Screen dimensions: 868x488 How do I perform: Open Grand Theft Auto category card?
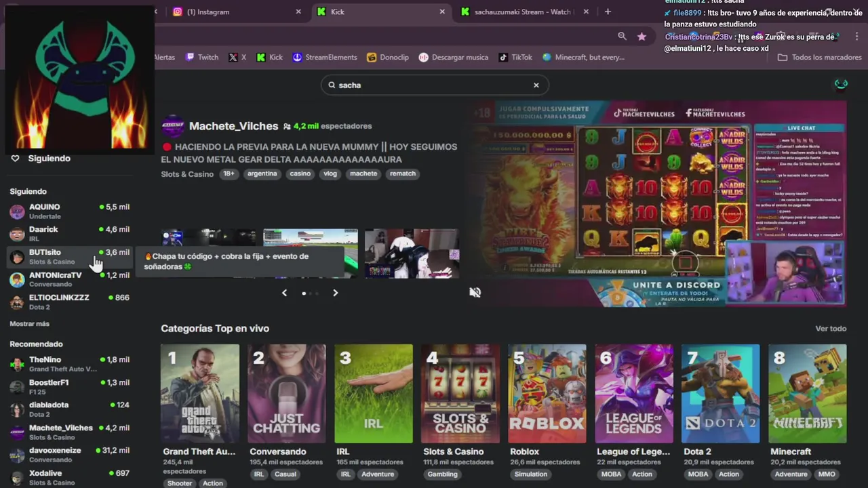pos(200,394)
